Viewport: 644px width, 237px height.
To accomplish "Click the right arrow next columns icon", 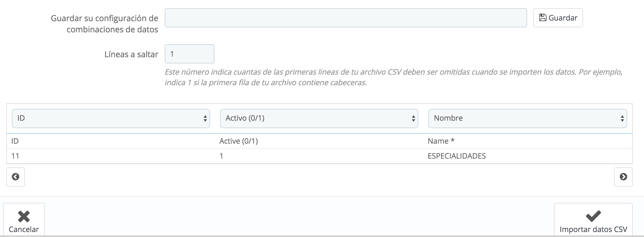I will pos(623,177).
